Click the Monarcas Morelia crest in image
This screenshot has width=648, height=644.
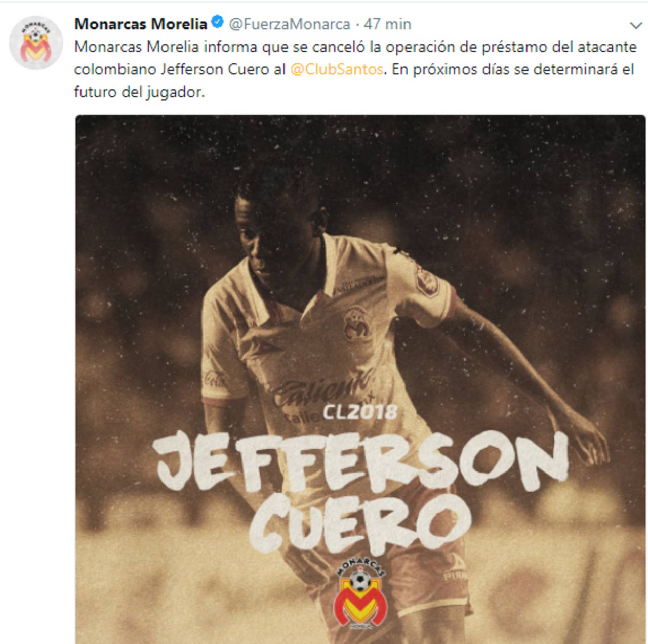tap(360, 596)
